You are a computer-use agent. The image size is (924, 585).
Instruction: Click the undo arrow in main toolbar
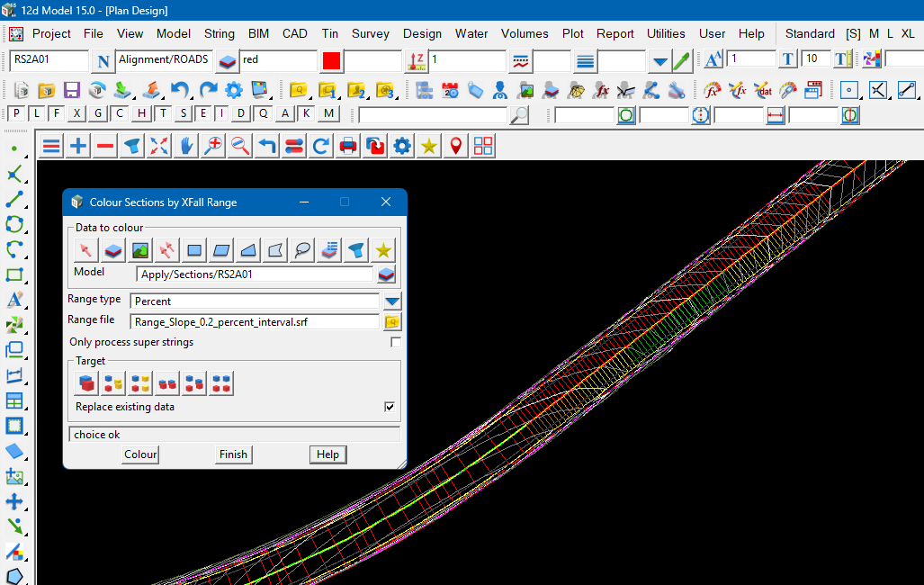coord(181,90)
